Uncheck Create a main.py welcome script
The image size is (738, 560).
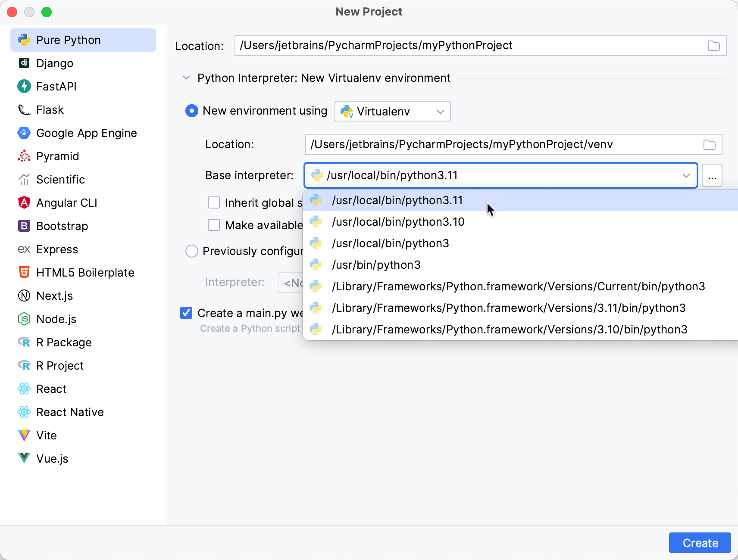click(186, 313)
